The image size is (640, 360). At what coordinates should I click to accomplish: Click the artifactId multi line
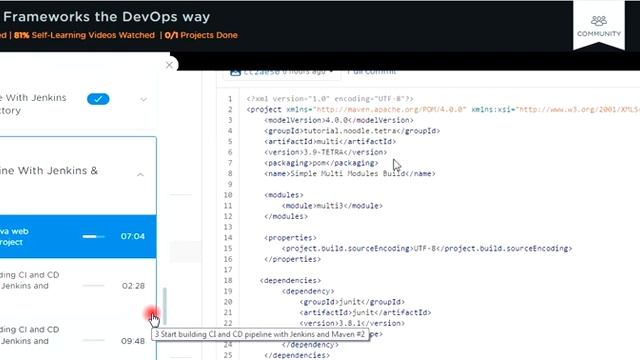coord(330,141)
